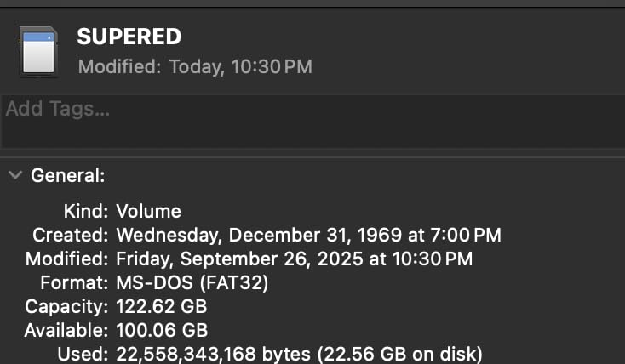Click the Volume kind value
The height and width of the screenshot is (364, 625).
[x=149, y=211]
